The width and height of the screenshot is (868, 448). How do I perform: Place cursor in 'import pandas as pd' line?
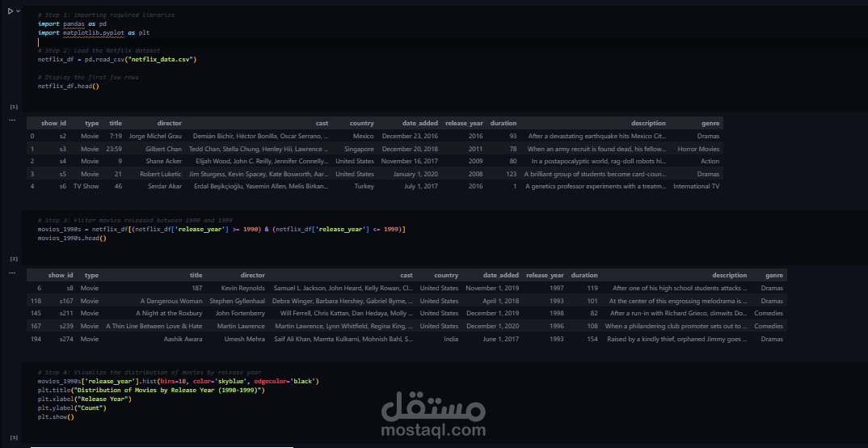[x=72, y=23]
